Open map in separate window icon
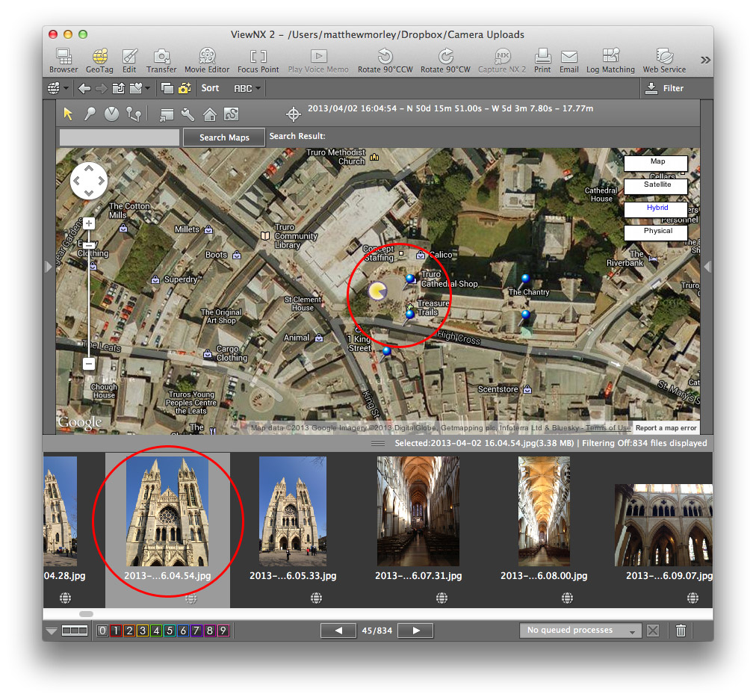Image resolution: width=756 pixels, height=700 pixels. [167, 115]
